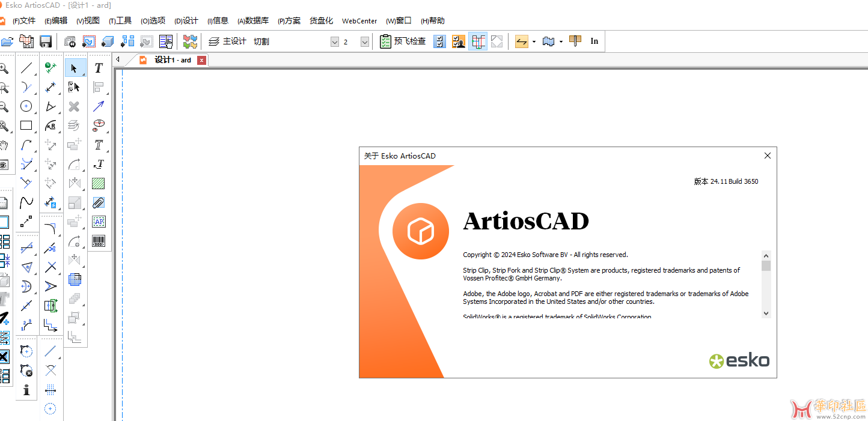Toggle the checklist options toolbar button
This screenshot has height=421, width=868.
[x=439, y=41]
